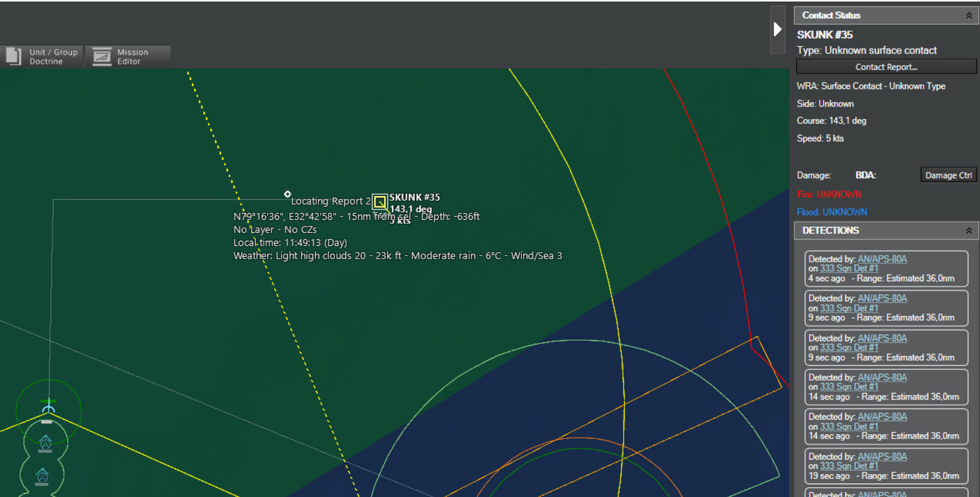This screenshot has width=980, height=497.
Task: Click the 'BDA:' label
Action: [866, 175]
